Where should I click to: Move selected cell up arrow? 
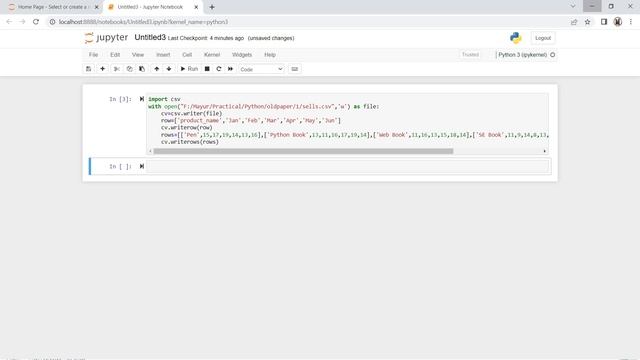click(x=156, y=69)
